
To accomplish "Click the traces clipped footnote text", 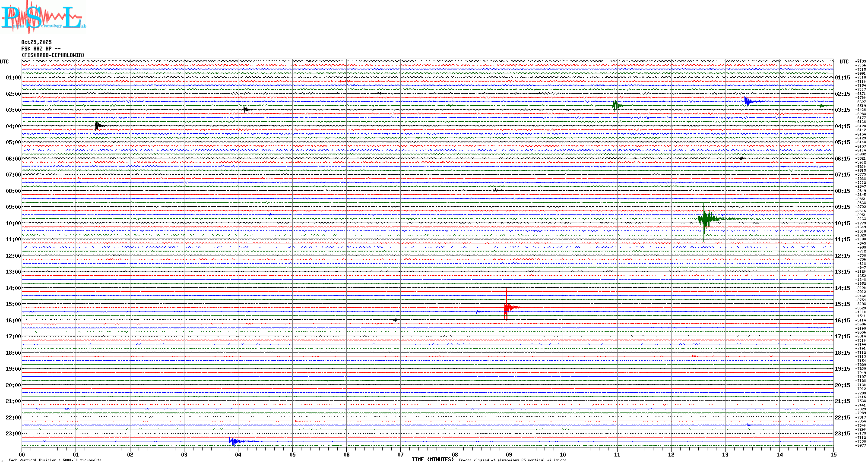I will click(x=512, y=460).
